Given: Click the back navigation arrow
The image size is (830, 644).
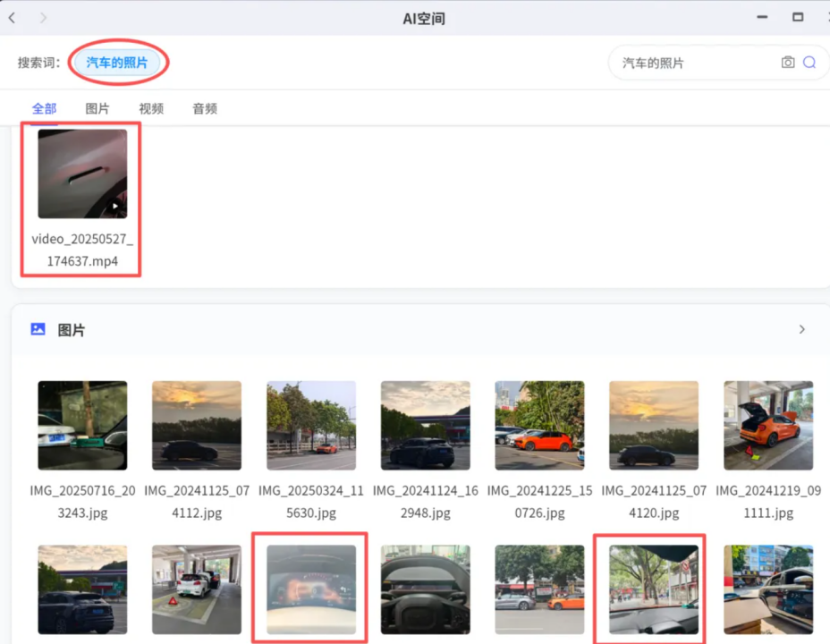Looking at the screenshot, I should pos(12,18).
